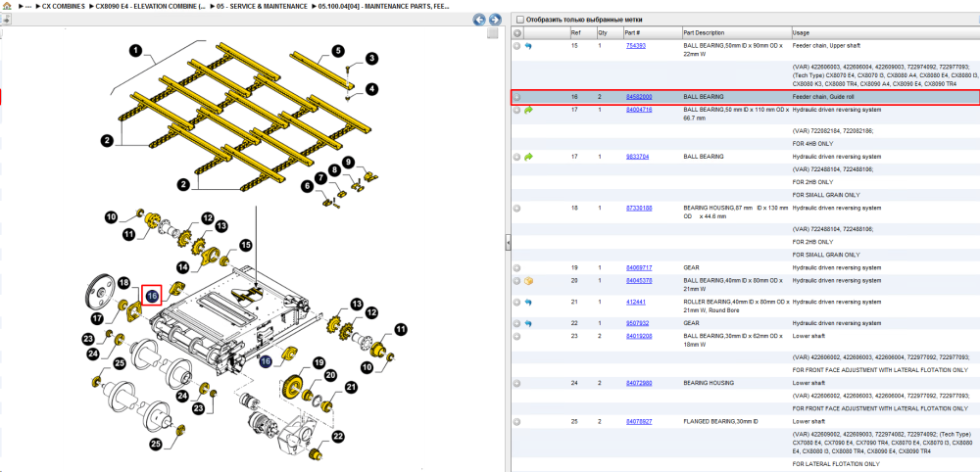Click the blue replacement arrow for 9507932
The image size is (980, 472).
click(x=528, y=323)
